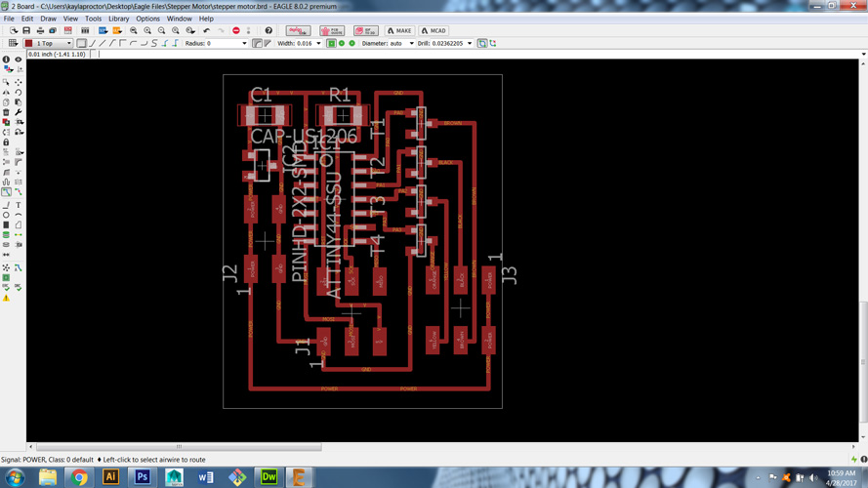The height and width of the screenshot is (488, 868).
Task: Open the CAM processor icon
Action: 53,31
